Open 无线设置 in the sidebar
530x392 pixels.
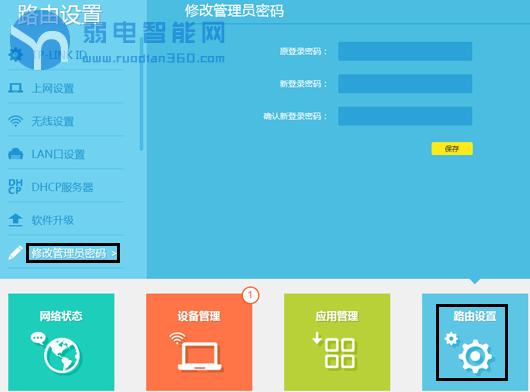[53, 121]
